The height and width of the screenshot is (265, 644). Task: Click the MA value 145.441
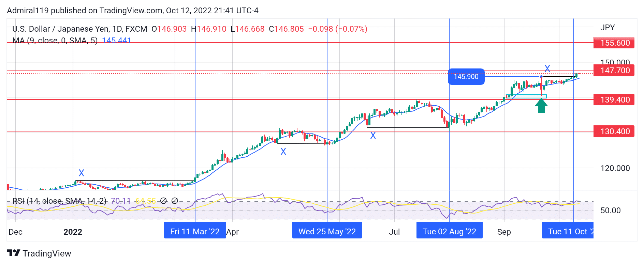click(117, 41)
